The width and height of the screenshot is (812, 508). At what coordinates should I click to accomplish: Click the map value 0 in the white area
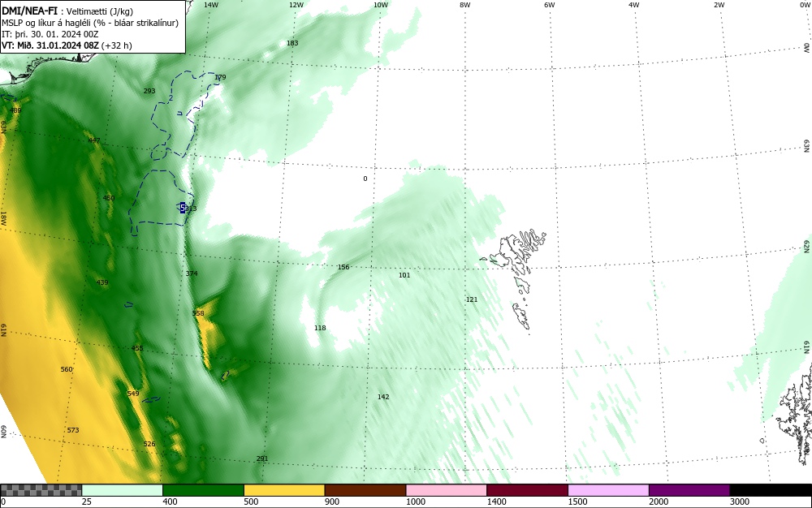[365, 179]
